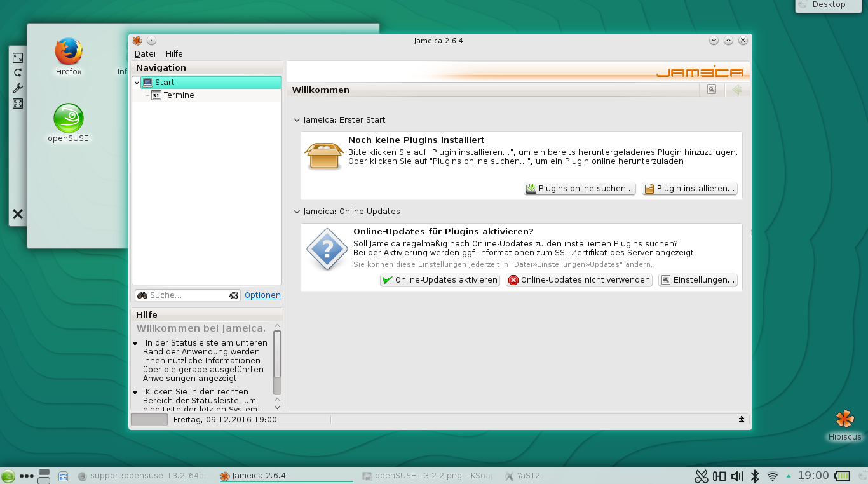Click the Jameica window menu icon
The image size is (868, 484).
137,41
